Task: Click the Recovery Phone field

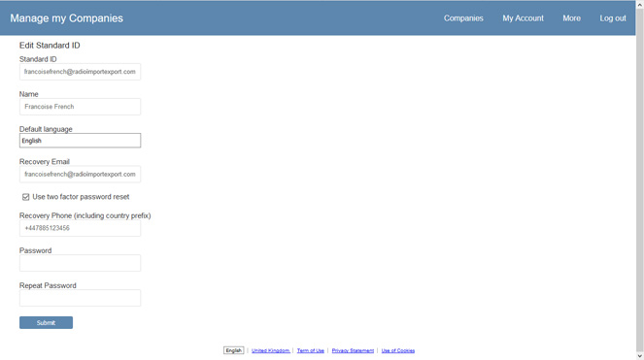Action: (x=80, y=228)
